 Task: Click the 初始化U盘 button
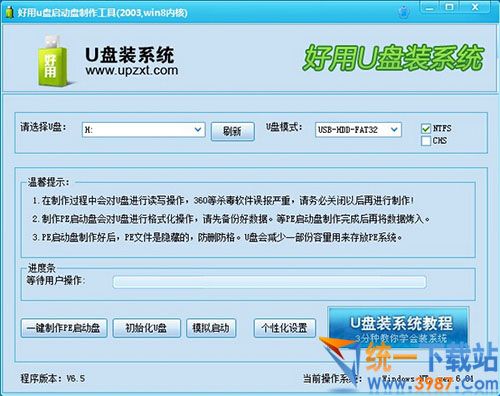coord(147,328)
